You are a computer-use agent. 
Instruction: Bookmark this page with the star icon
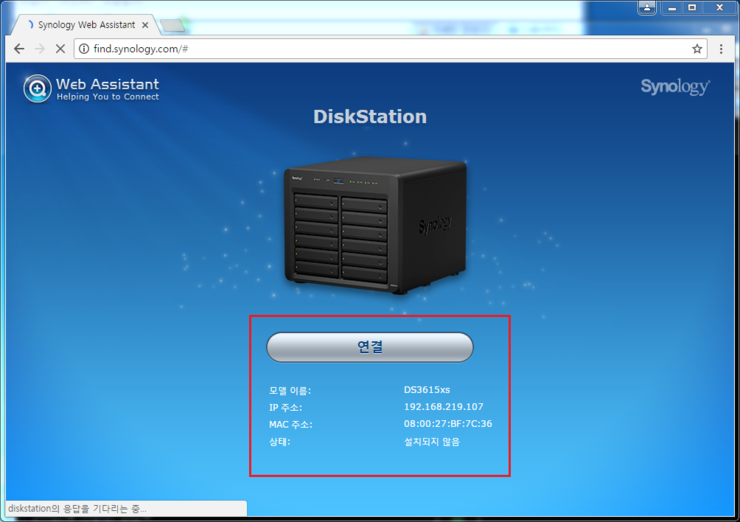click(697, 49)
